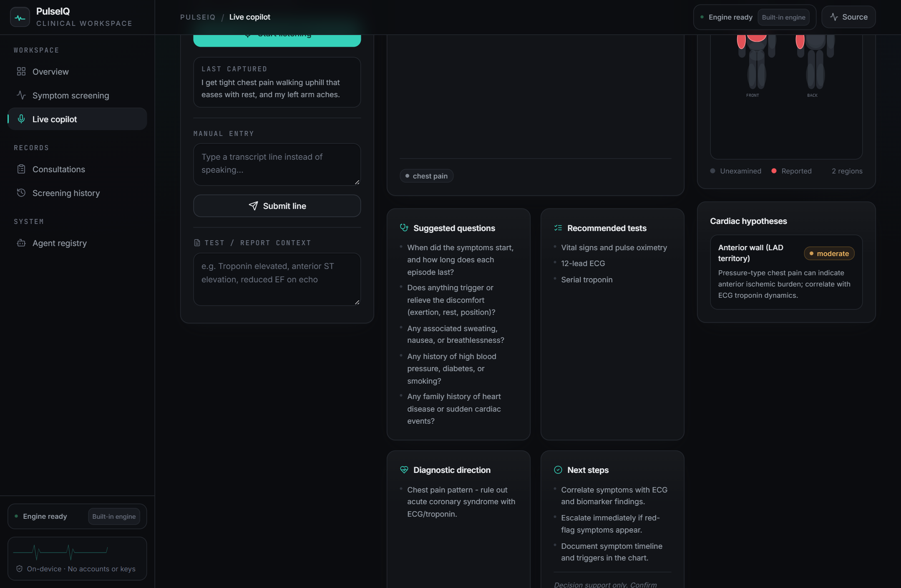Click the Anterior wall (LAD territory) hypothesis card

pos(786,272)
